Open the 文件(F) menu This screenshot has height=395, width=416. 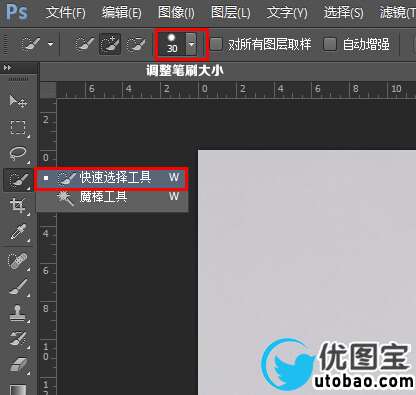click(x=66, y=13)
